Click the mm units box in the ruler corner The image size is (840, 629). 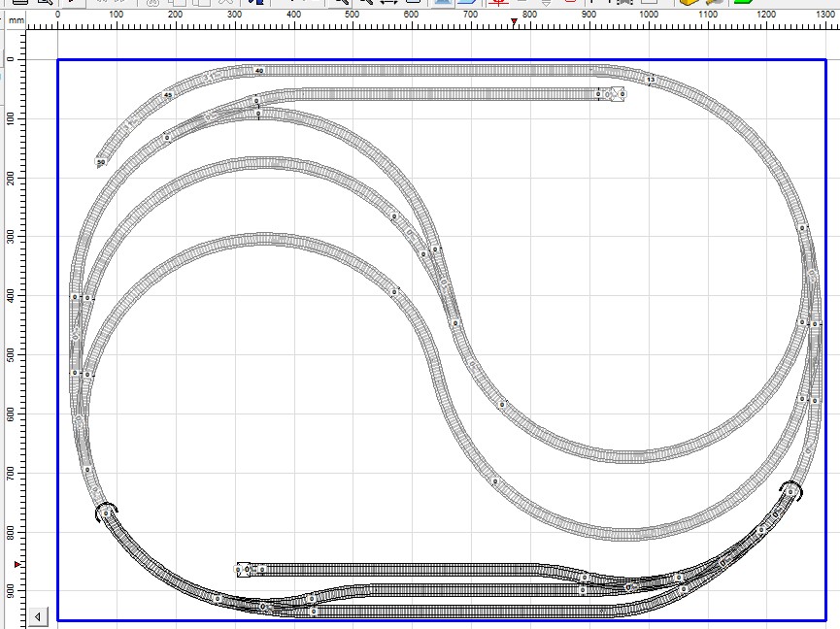point(17,19)
